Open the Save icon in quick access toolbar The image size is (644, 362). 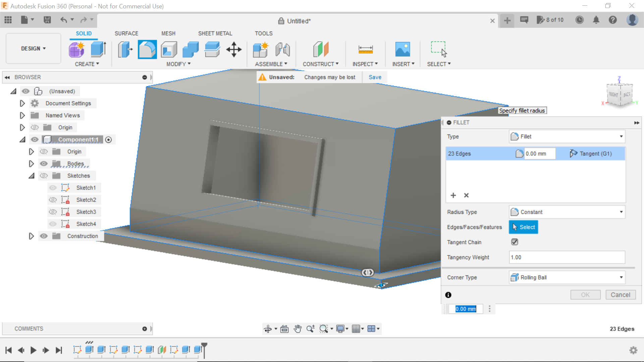47,20
